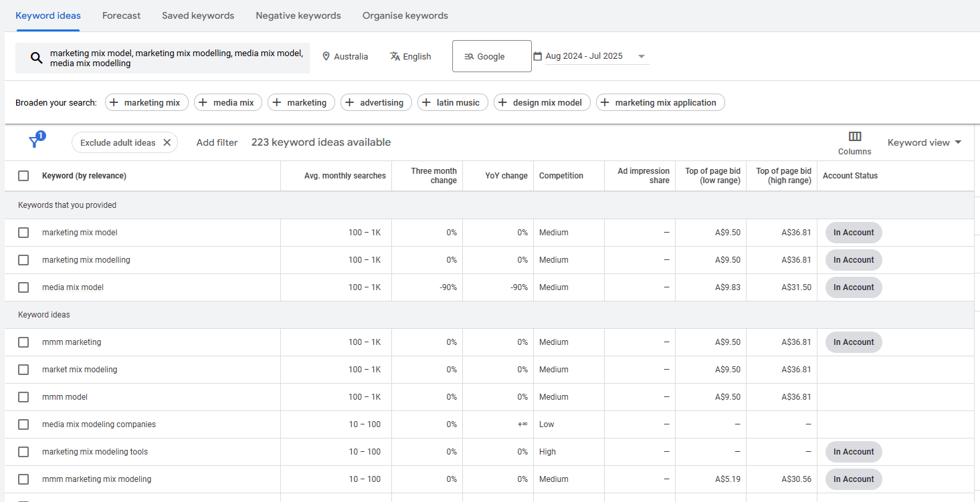Click In Account for marketing mix modelling
This screenshot has width=980, height=502.
tap(854, 260)
